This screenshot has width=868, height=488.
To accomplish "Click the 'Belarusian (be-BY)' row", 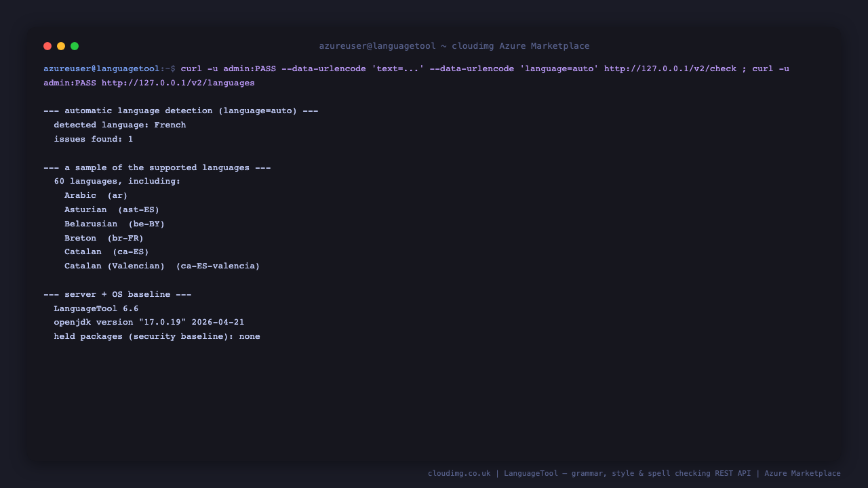I will (x=115, y=224).
